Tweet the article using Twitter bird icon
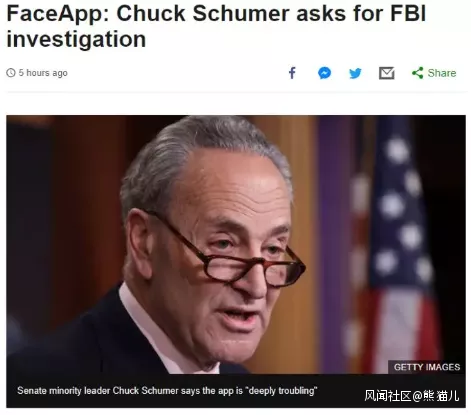The image size is (471, 415). 355,73
